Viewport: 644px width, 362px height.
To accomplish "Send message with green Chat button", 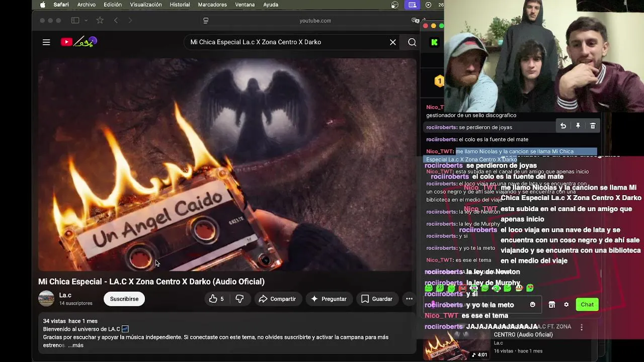I will point(587,305).
